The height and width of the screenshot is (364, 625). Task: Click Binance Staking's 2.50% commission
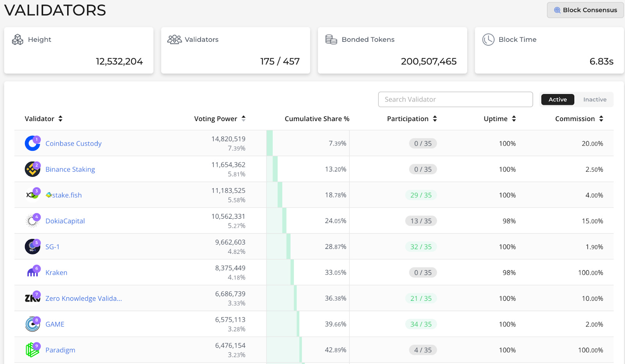tap(594, 169)
